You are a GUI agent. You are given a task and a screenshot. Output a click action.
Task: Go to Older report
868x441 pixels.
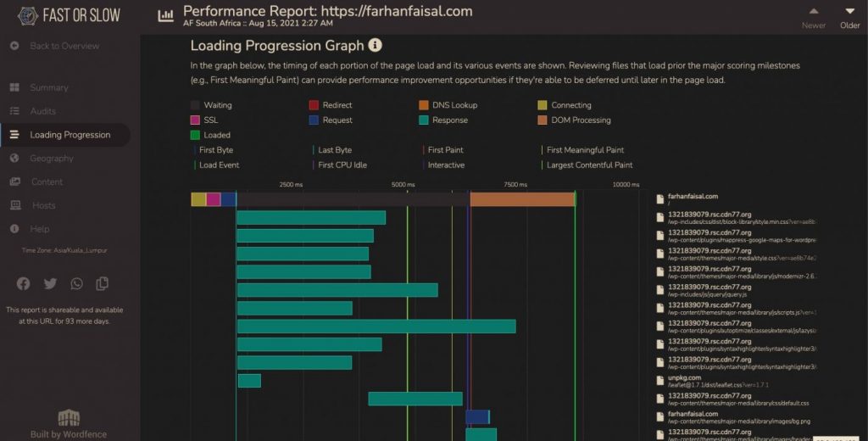point(849,19)
